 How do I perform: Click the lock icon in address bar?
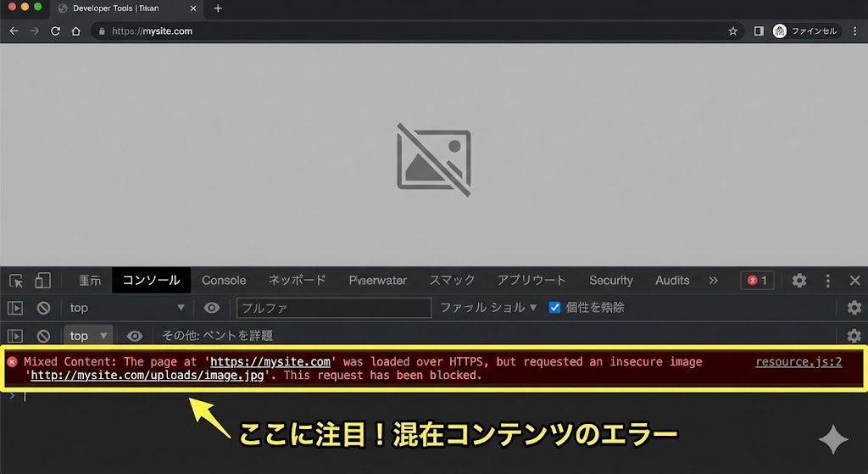[x=102, y=31]
